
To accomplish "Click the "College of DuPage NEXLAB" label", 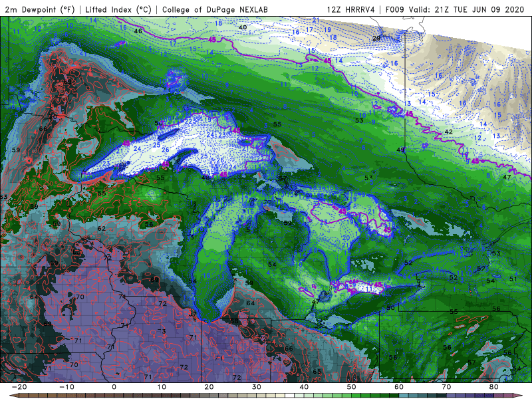I will [215, 10].
